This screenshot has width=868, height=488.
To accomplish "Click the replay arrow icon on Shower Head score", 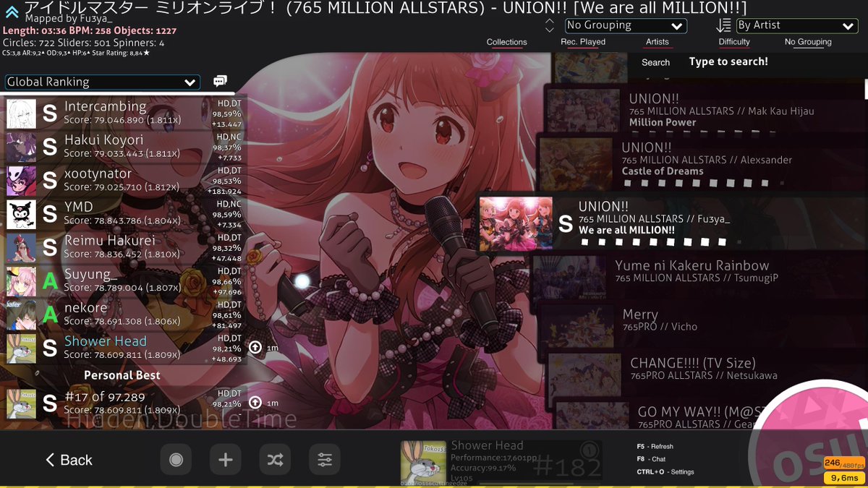I will [255, 348].
